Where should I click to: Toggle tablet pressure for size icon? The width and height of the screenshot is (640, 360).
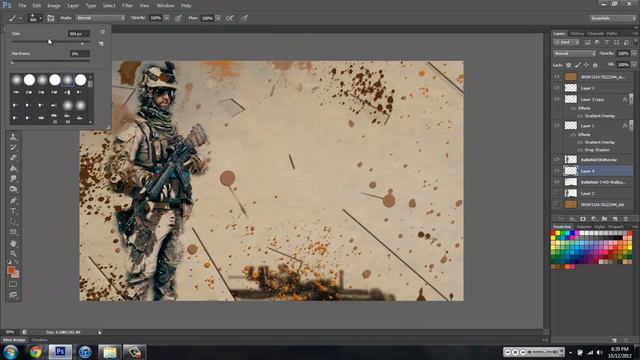click(244, 18)
